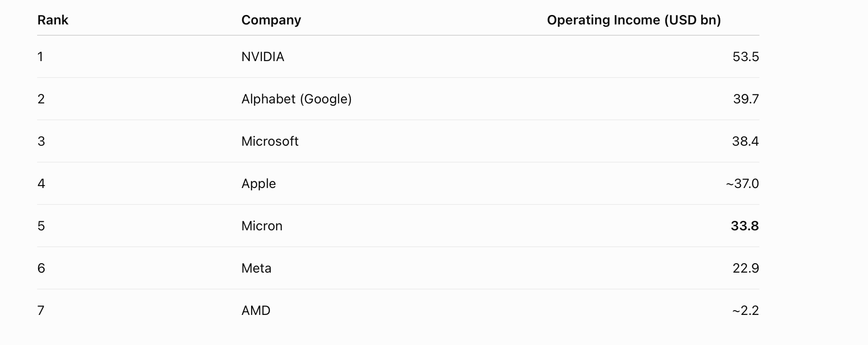868x345 pixels.
Task: Select the 22.9 income figure
Action: point(746,268)
